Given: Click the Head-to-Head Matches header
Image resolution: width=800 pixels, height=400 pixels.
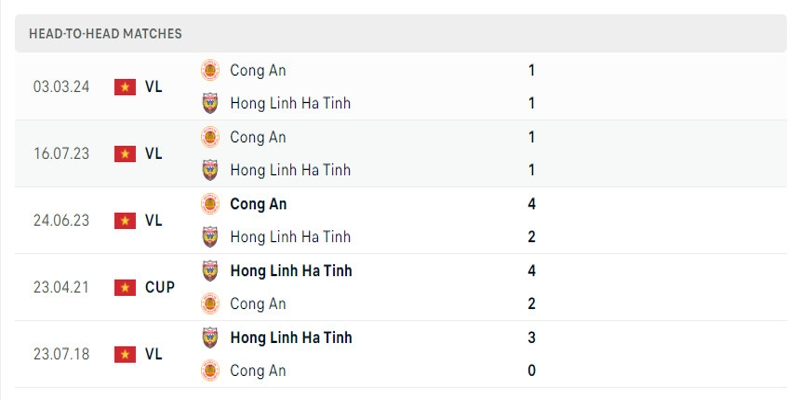Looking at the screenshot, I should coord(106,33).
